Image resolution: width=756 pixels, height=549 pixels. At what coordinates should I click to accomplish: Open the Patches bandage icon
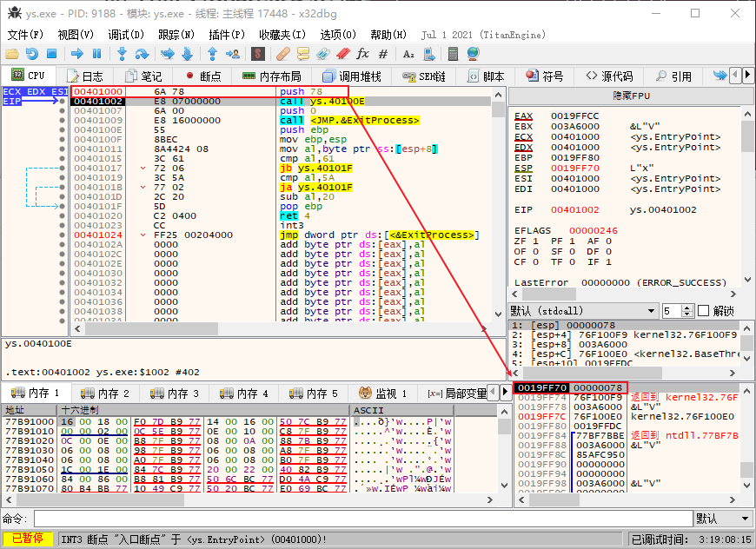pos(283,54)
